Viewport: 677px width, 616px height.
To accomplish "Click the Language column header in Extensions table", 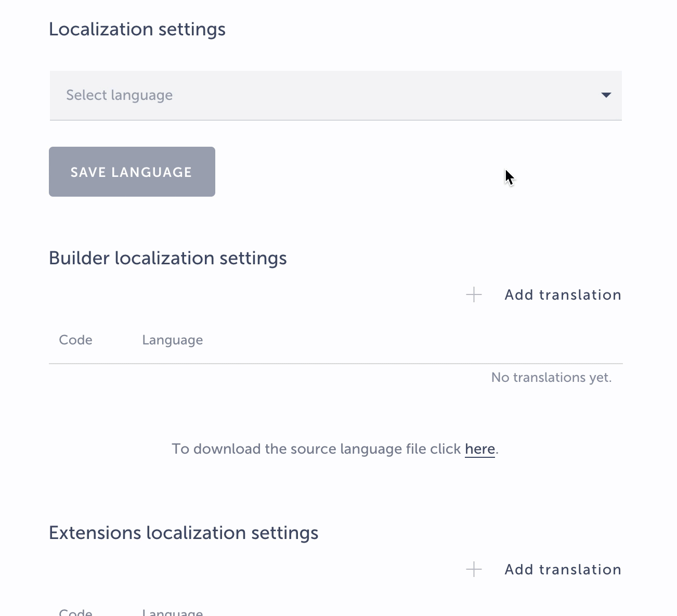I will point(172,612).
